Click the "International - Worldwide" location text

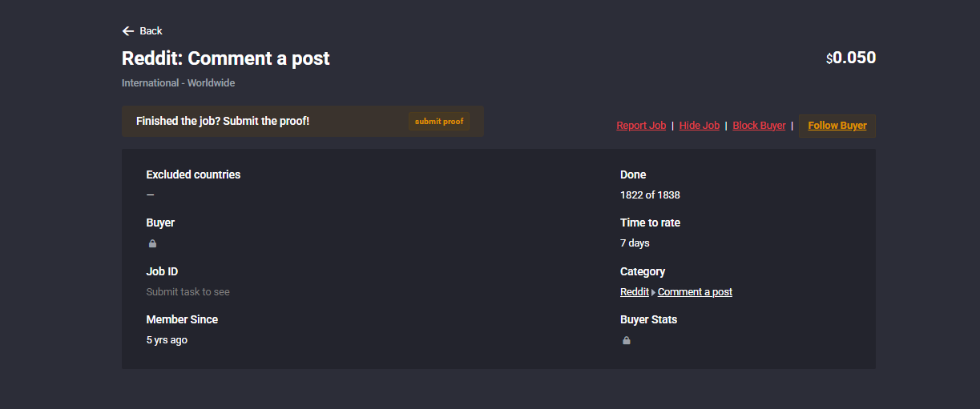(x=178, y=83)
